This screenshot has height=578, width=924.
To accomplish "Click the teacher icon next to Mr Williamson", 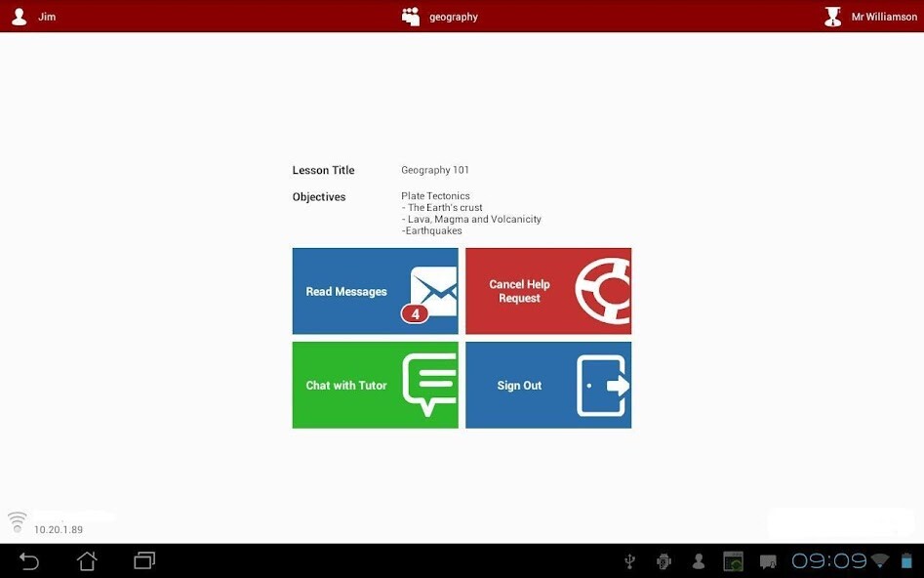I will click(832, 16).
